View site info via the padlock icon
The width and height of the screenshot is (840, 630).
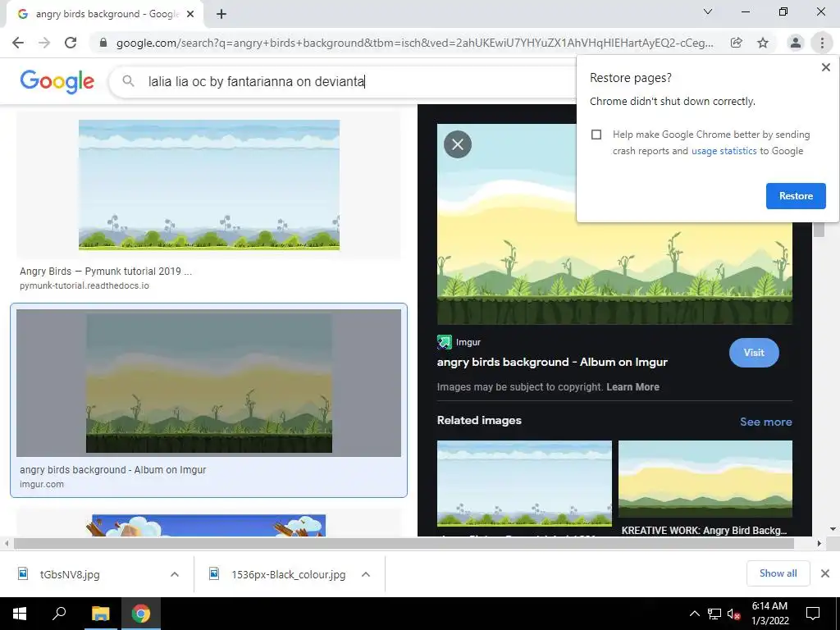(x=103, y=43)
